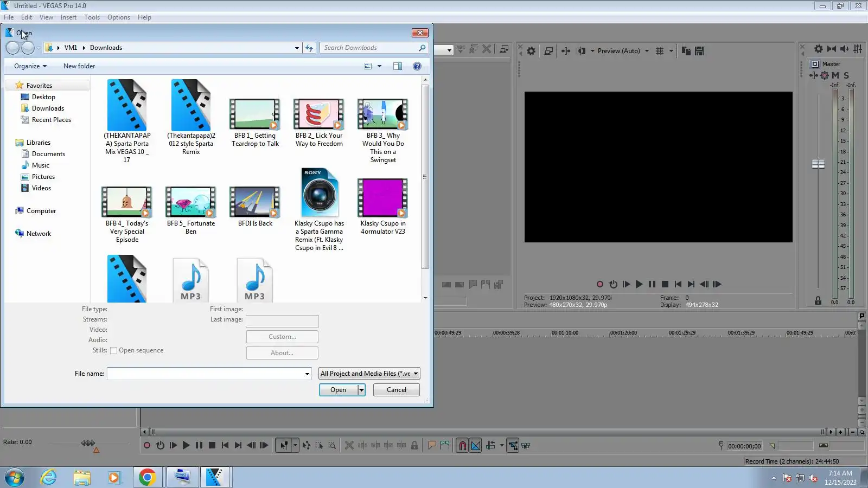
Task: Open the Edit menu
Action: pos(27,17)
